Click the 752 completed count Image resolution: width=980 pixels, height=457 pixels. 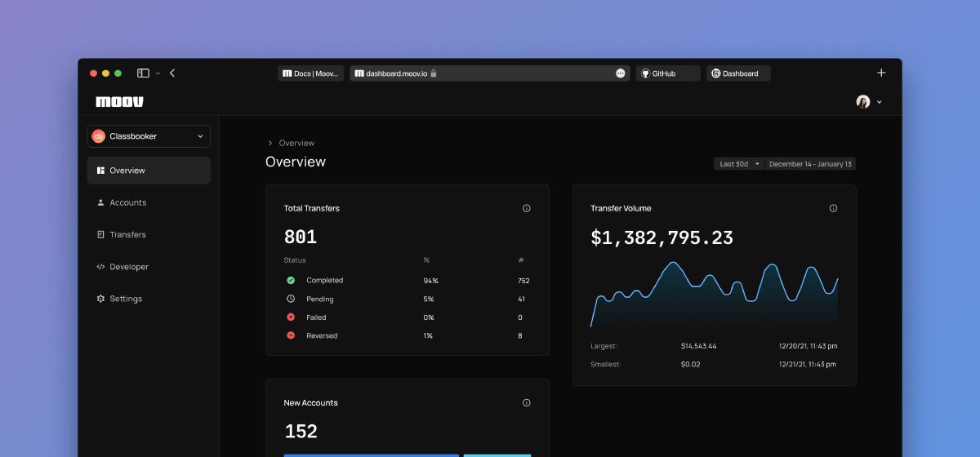pyautogui.click(x=523, y=280)
